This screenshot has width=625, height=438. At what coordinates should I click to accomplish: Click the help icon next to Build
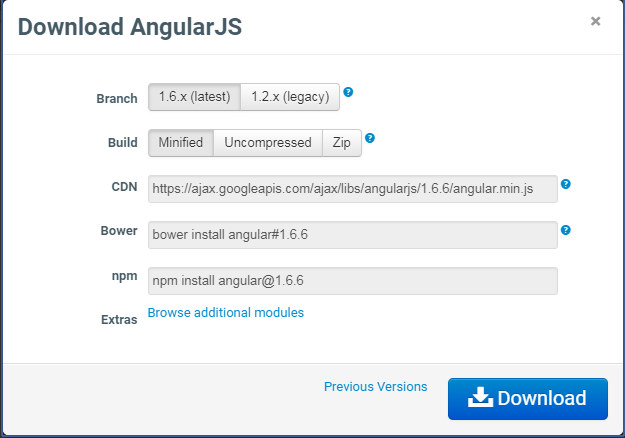point(370,138)
